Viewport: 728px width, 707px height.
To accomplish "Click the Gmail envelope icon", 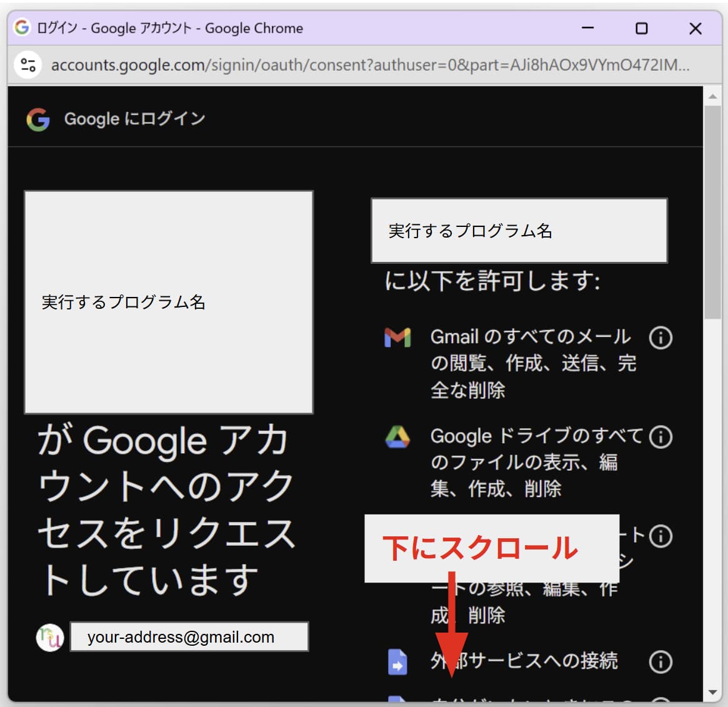I will click(x=397, y=338).
